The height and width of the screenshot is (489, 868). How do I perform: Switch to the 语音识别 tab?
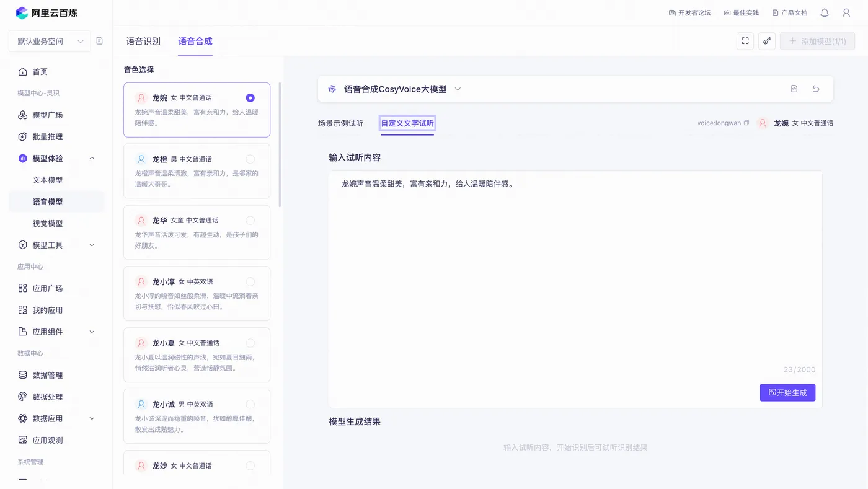(143, 42)
